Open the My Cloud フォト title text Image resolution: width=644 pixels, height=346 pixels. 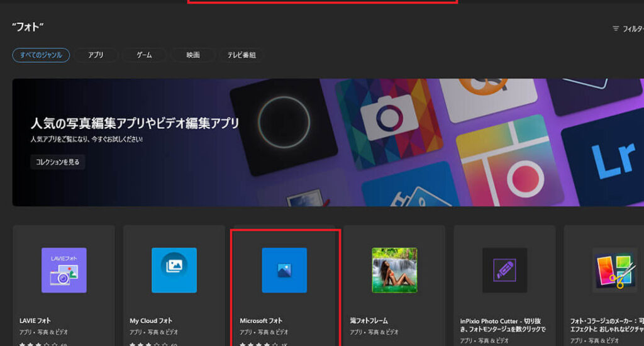(x=152, y=321)
